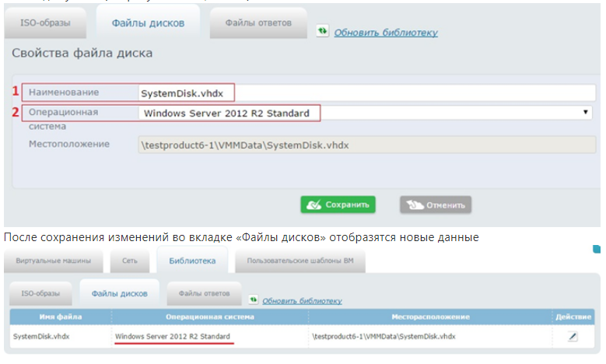Click the Местоположение path field
Screen dimensions: 606x364
[363, 145]
